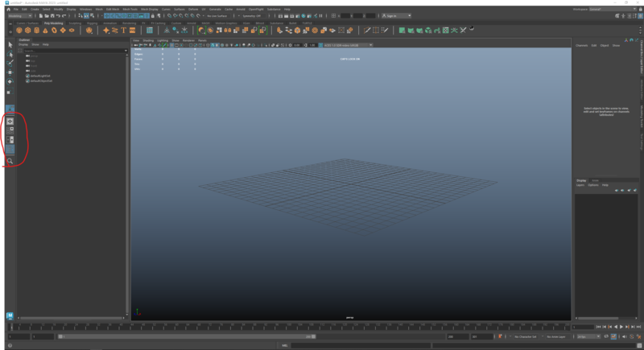Select the arrow Select tool in toolbox
The height and width of the screenshot is (350, 644).
(10, 44)
